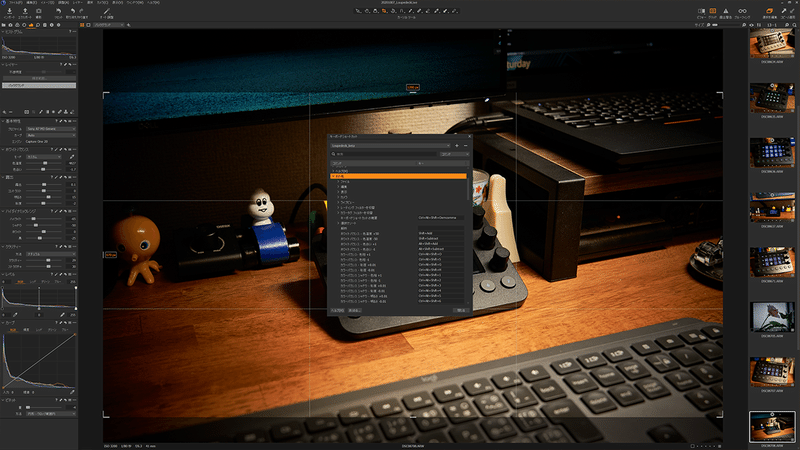Click the shortcut cell reading "Shift+Subtract"

(x=441, y=238)
